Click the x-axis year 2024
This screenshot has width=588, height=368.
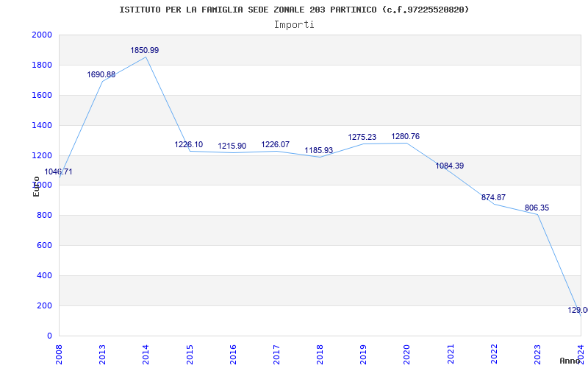point(581,354)
